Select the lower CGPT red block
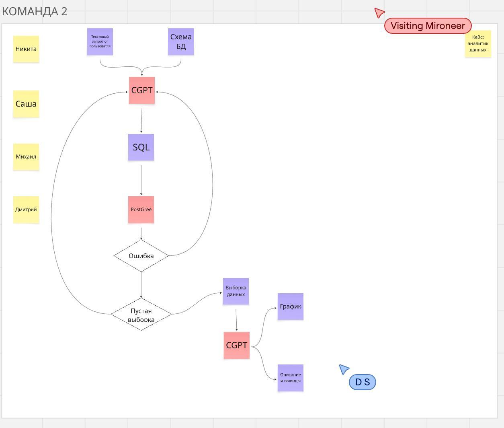 (x=237, y=345)
